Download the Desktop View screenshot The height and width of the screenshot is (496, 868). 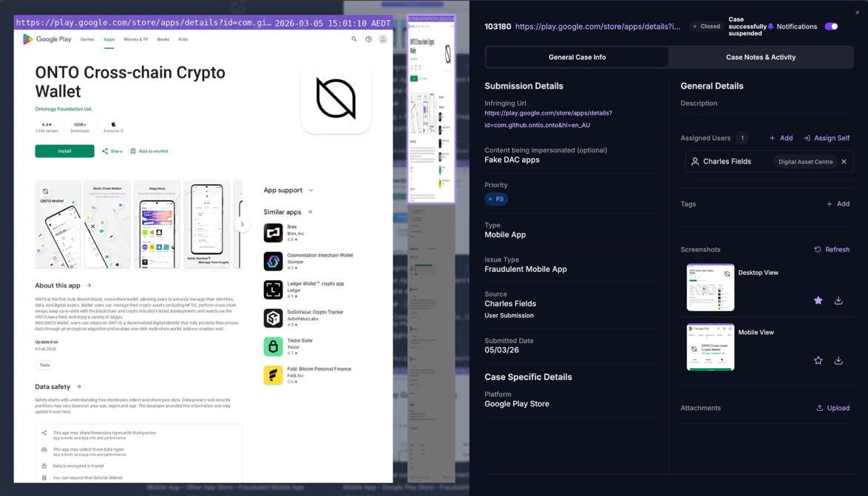838,301
